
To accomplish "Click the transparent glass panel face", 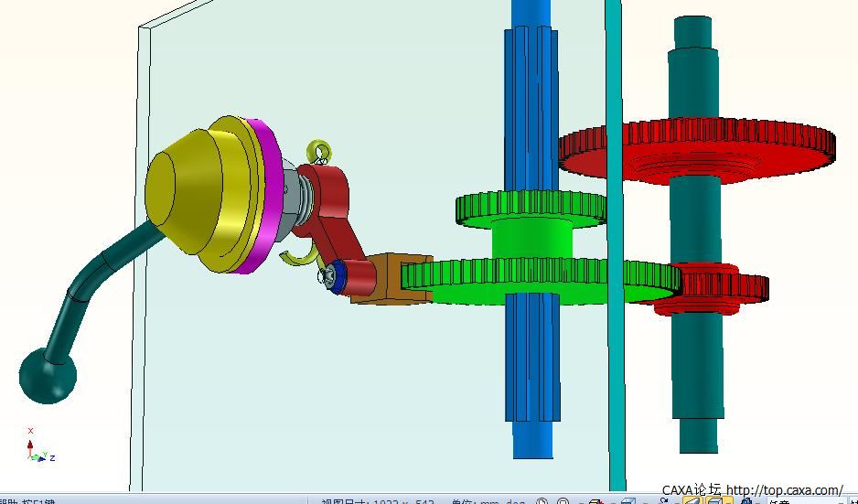I will click(366, 384).
